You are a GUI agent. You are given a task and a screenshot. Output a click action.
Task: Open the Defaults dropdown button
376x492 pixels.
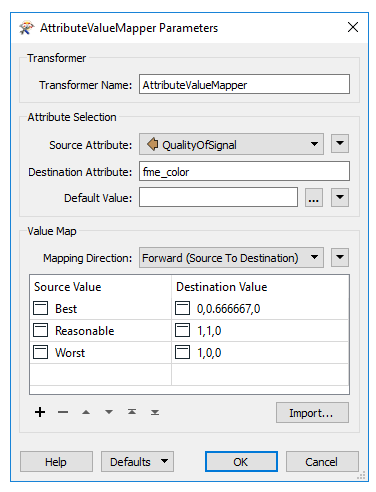point(137,462)
